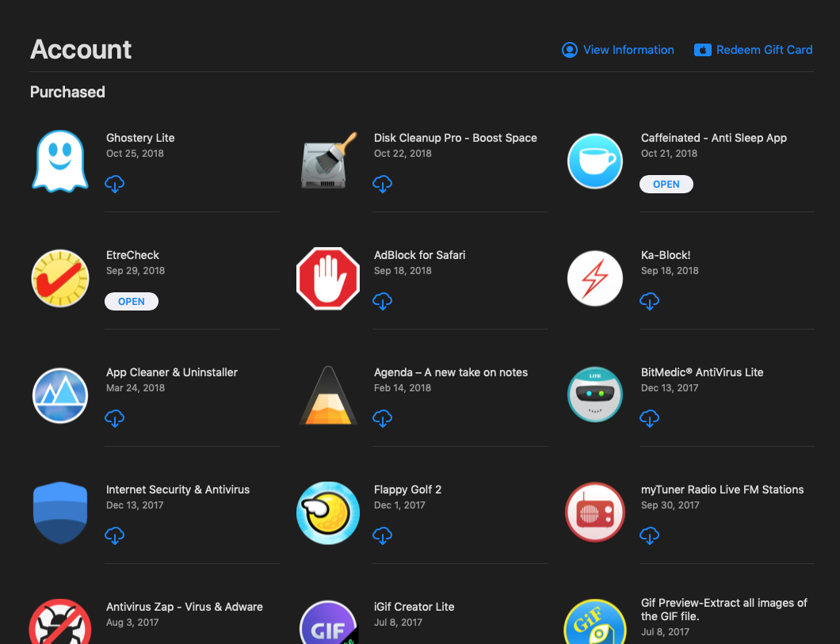840x644 pixels.
Task: Select the myTuner Radio Live FM Stations title
Action: click(x=722, y=490)
